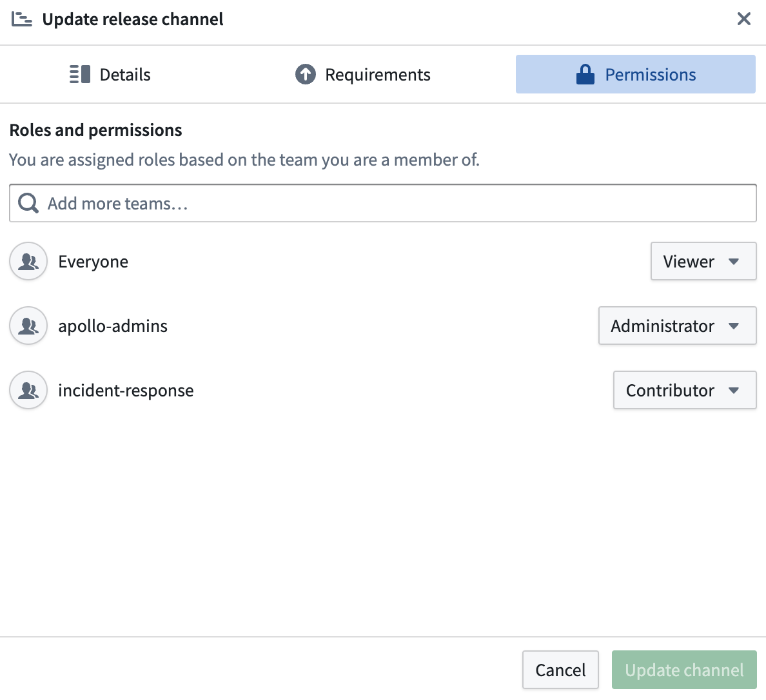Switch to the Details tab
This screenshot has width=766, height=700.
pyautogui.click(x=110, y=74)
